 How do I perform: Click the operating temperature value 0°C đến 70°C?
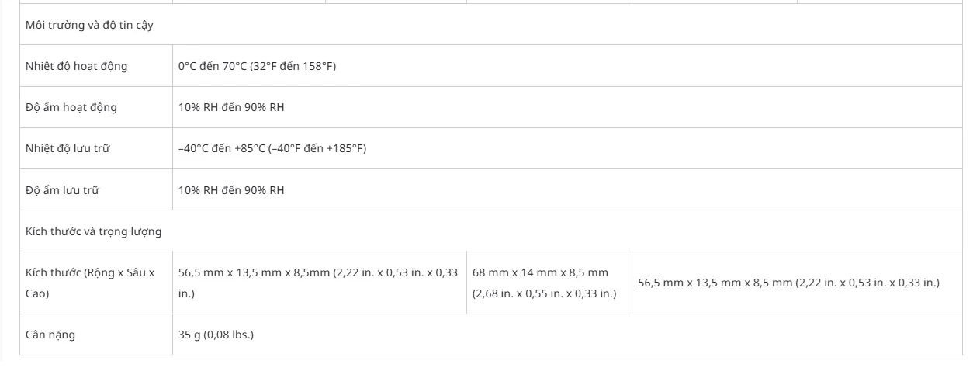[x=212, y=66]
